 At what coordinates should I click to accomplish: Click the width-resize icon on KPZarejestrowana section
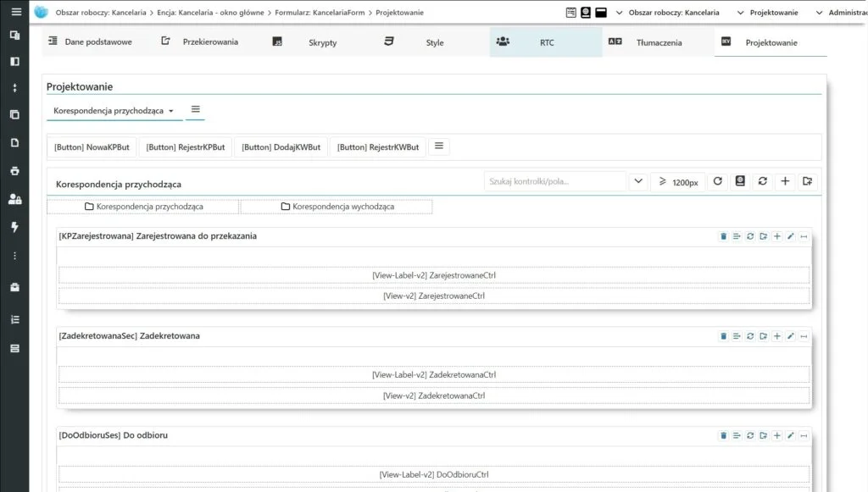coord(804,236)
